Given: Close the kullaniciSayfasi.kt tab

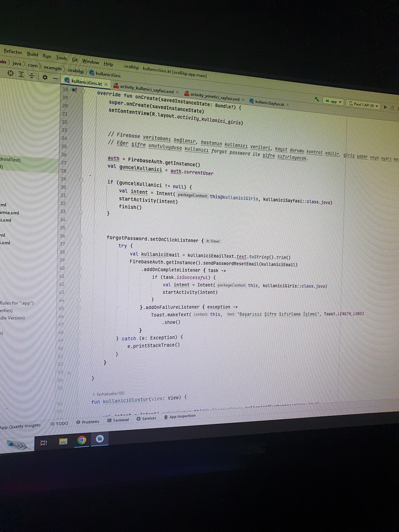Looking at the screenshot, I should [x=287, y=105].
